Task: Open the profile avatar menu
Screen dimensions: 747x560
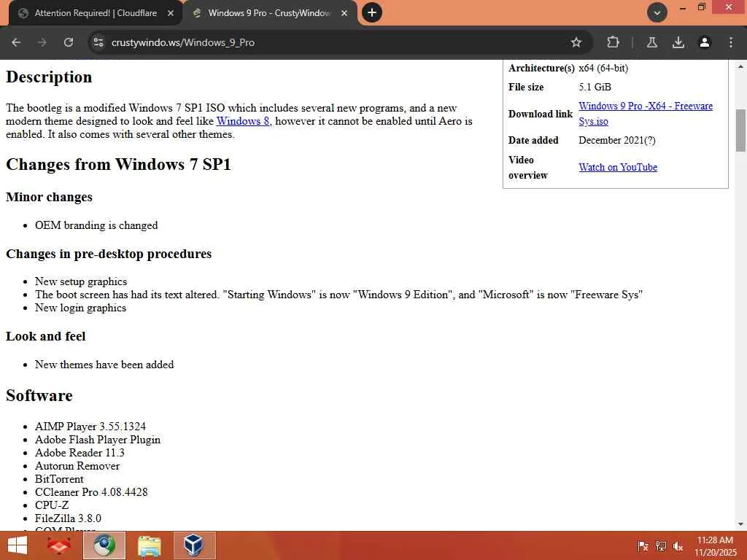Action: 705,42
